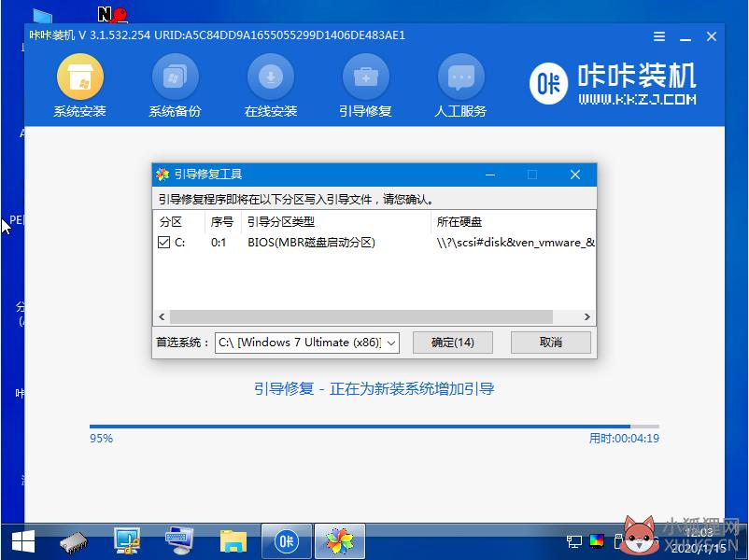749x560 pixels.
Task: Minimize the 引导修复工具 dialog
Action: click(490, 175)
